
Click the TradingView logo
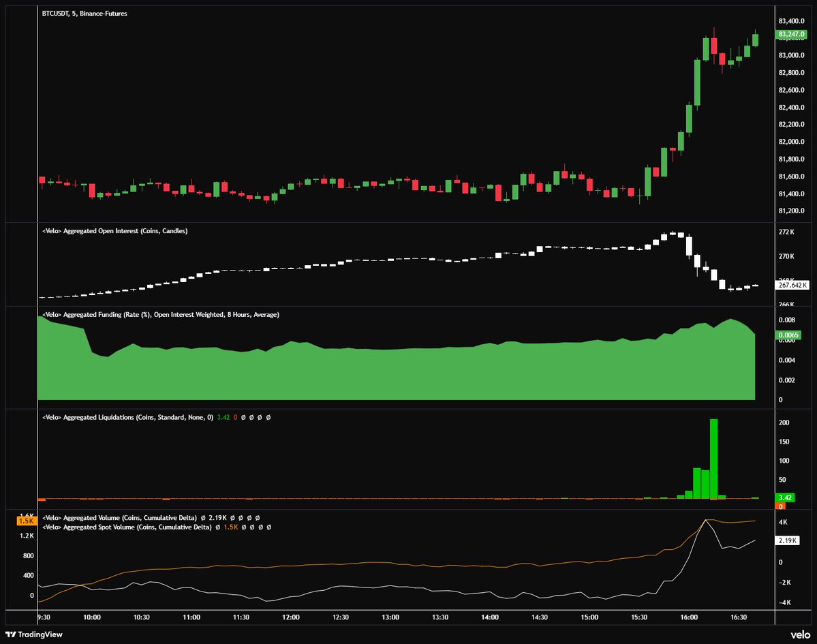pyautogui.click(x=34, y=634)
